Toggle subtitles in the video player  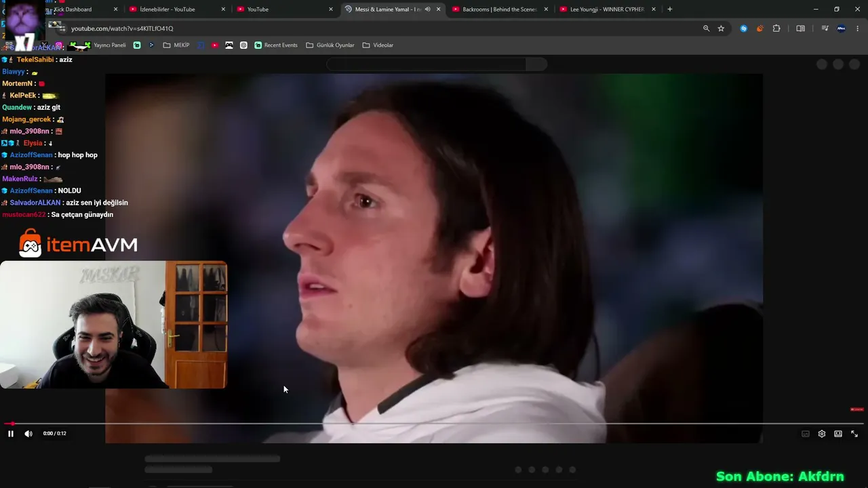806,434
